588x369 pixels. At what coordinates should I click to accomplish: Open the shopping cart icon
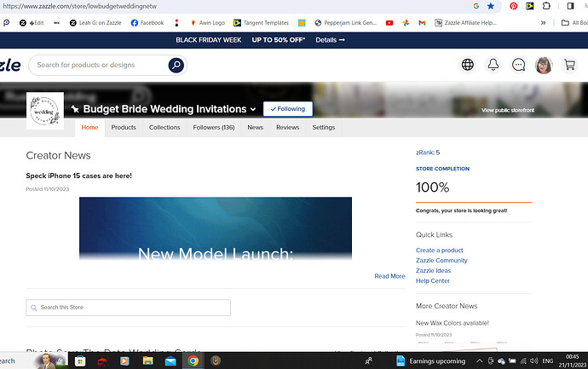[x=569, y=65]
